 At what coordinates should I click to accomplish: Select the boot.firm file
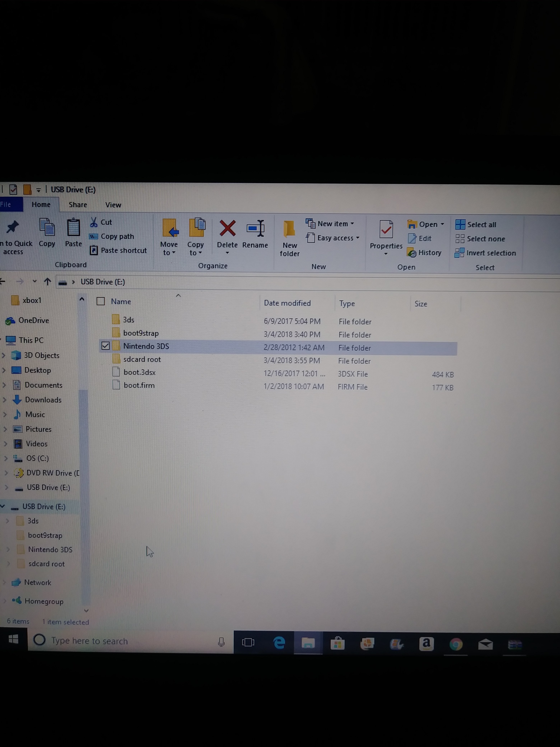[x=139, y=385]
